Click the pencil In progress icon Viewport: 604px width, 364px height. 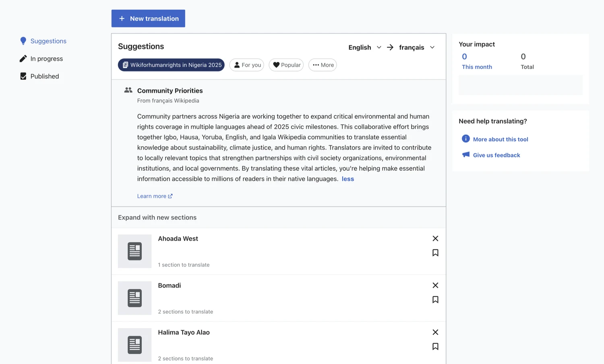point(23,59)
